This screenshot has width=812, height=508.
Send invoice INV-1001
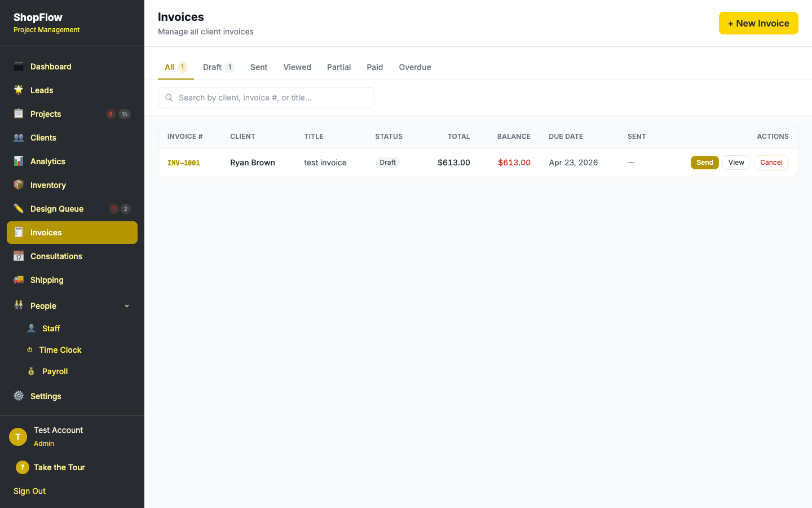[704, 162]
